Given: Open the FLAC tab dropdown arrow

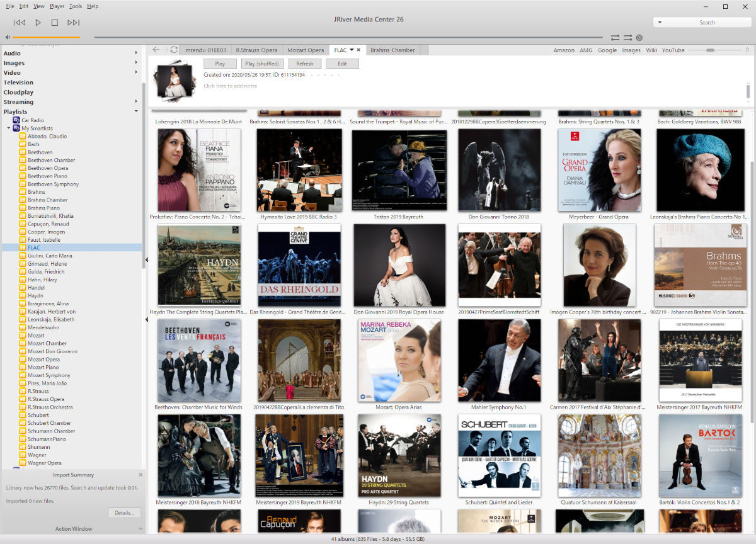Looking at the screenshot, I should (x=352, y=50).
